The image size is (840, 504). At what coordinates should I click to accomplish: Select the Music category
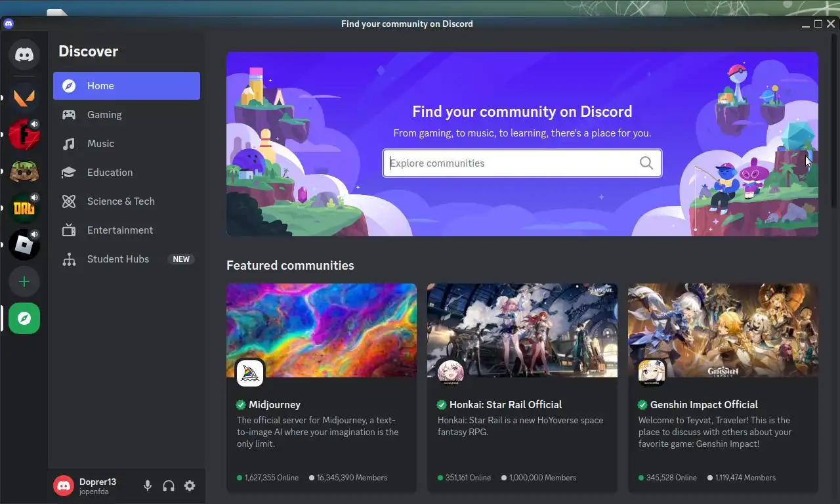click(127, 144)
